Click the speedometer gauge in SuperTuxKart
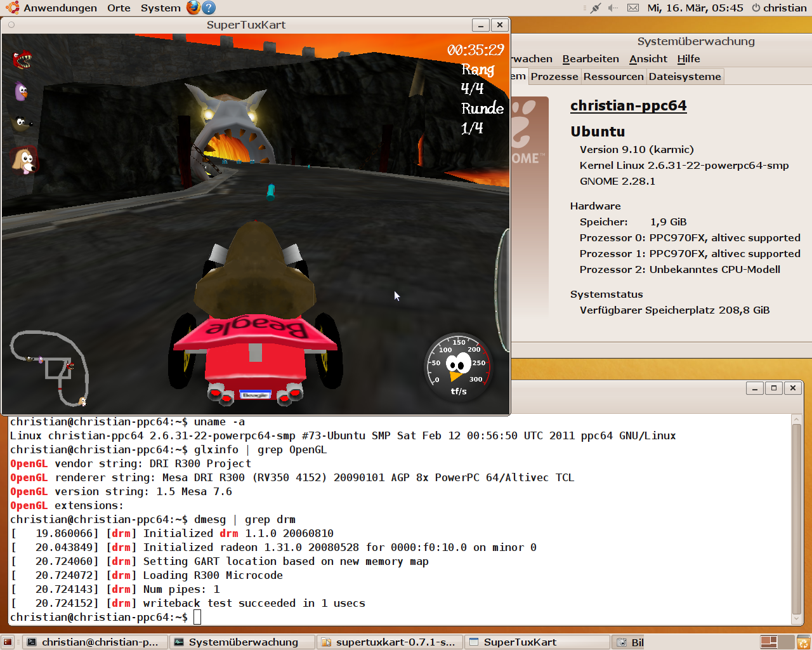The width and height of the screenshot is (812, 650). click(458, 368)
